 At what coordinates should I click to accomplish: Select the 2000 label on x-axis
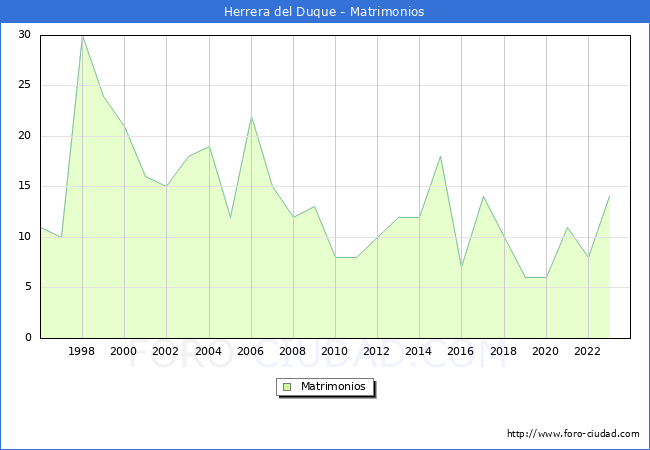pos(124,351)
